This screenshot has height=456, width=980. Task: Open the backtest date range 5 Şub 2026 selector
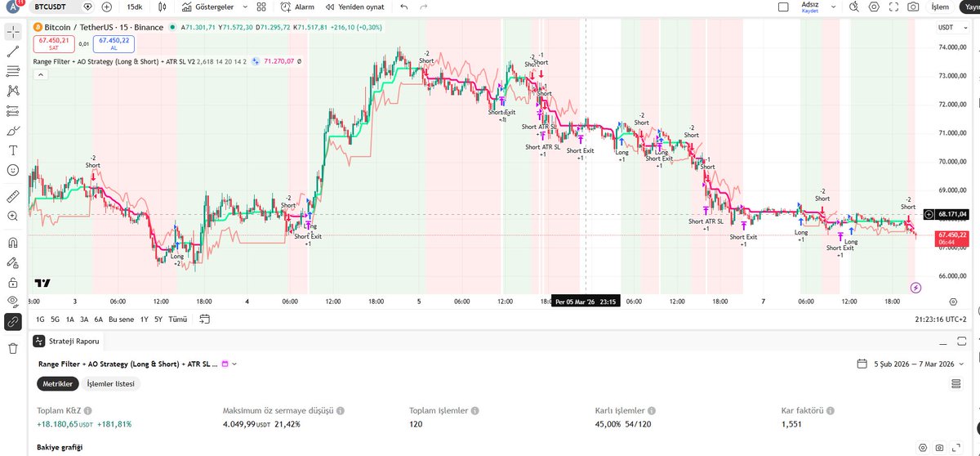[x=911, y=364]
